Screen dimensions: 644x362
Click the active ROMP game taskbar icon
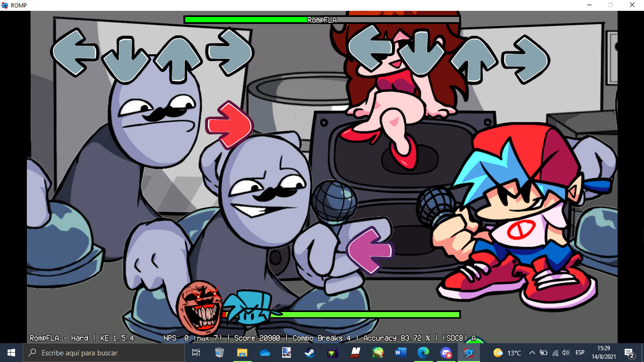point(468,353)
